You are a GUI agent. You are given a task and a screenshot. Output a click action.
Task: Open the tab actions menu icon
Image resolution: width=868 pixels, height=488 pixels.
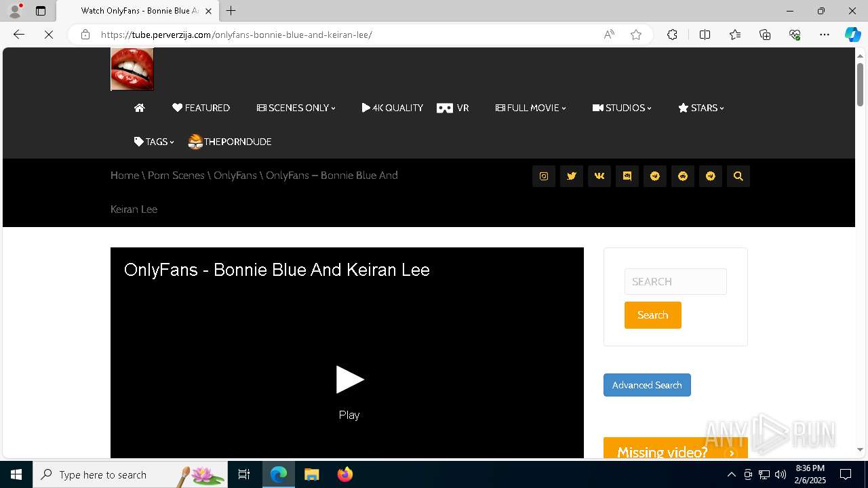(41, 11)
